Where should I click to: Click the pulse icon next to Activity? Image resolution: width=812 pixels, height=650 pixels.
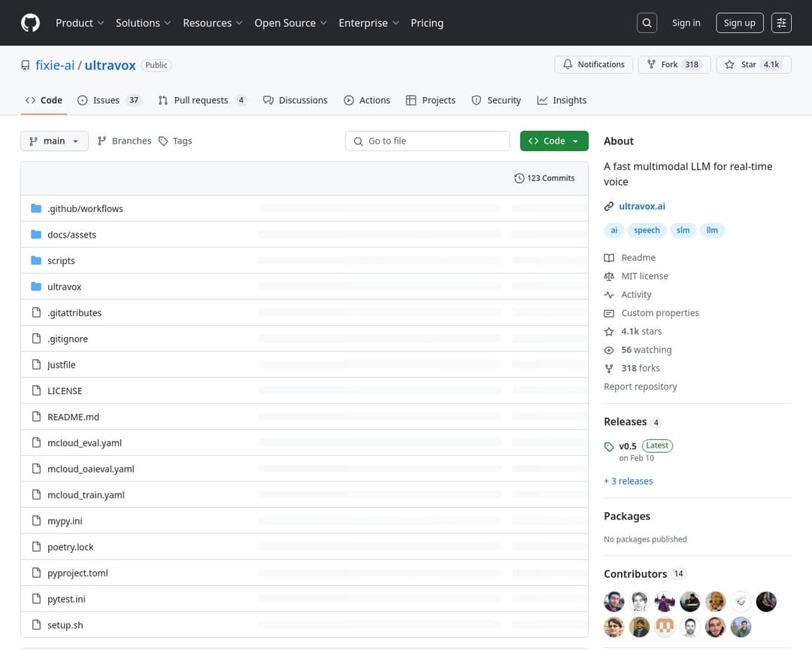click(609, 294)
